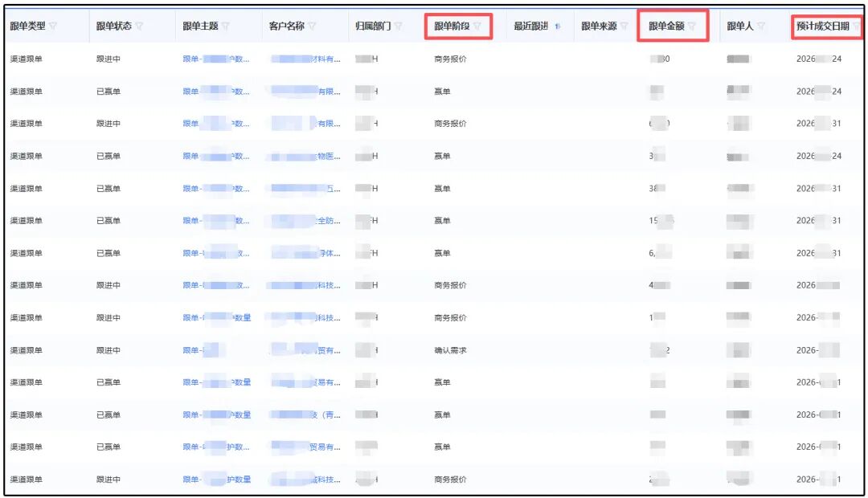Screen dimensions: 868x498
Task: Select the 跟单类型 column header label
Action: (x=27, y=26)
